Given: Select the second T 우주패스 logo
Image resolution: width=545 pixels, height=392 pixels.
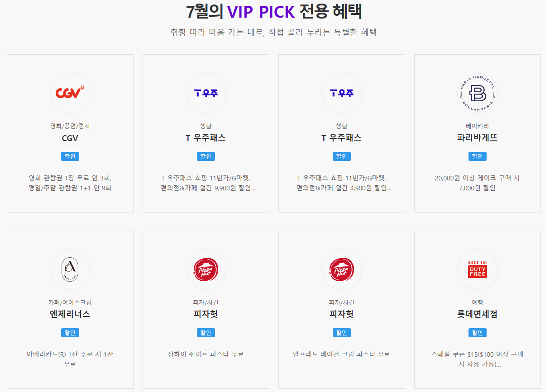Looking at the screenshot, I should (x=342, y=93).
